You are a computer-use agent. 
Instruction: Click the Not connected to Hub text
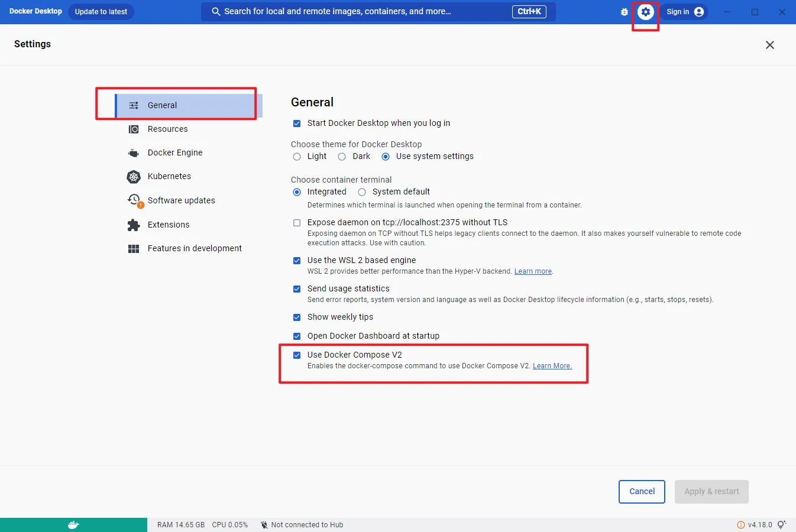click(307, 525)
